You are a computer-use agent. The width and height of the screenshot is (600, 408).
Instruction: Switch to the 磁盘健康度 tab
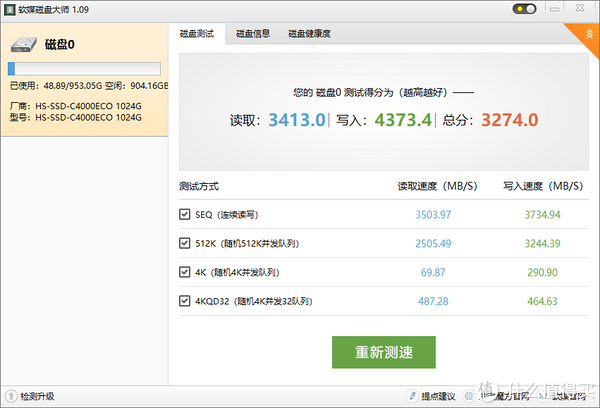[309, 34]
